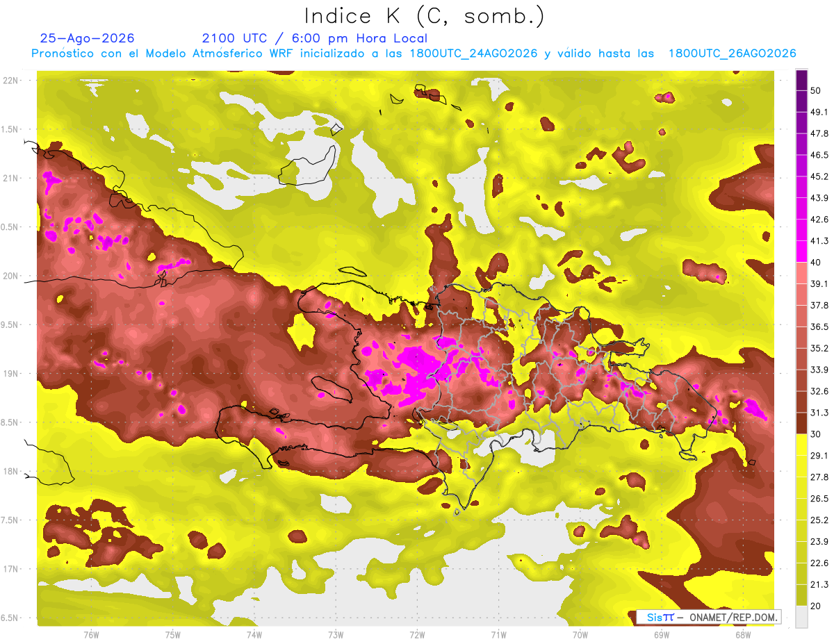The width and height of the screenshot is (834, 644).
Task: Click the latitude axis label "19N"
Action: (x=12, y=374)
